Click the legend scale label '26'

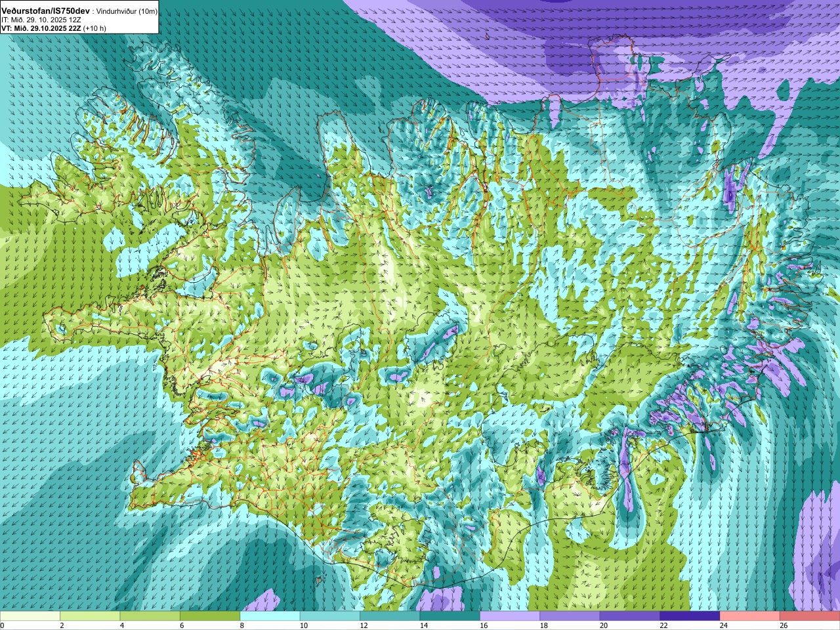coord(784,625)
